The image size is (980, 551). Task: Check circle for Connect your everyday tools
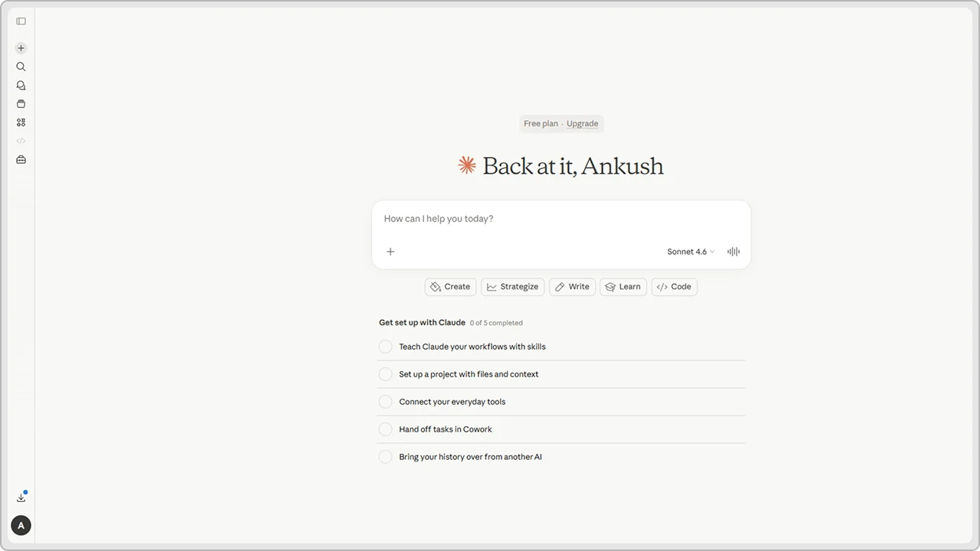(385, 402)
